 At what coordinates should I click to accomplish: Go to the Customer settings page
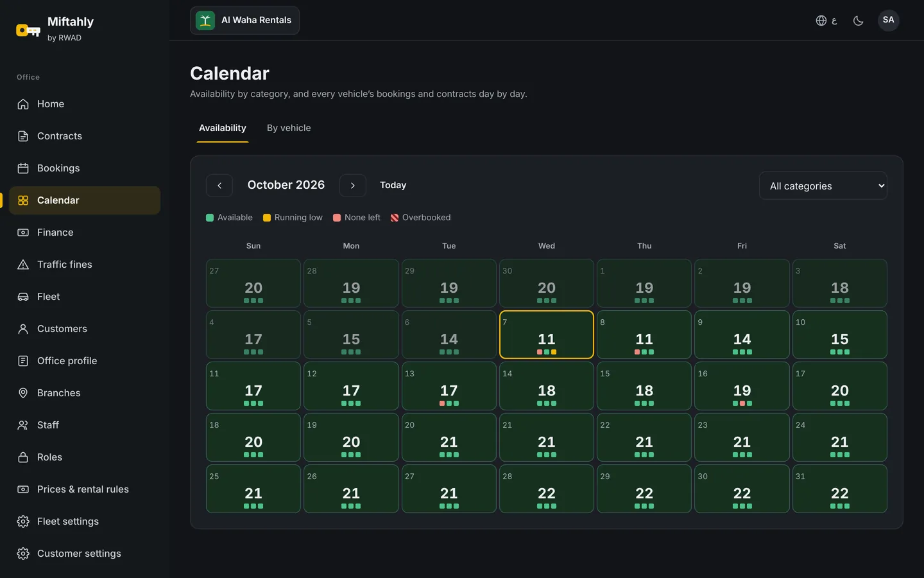click(85, 554)
